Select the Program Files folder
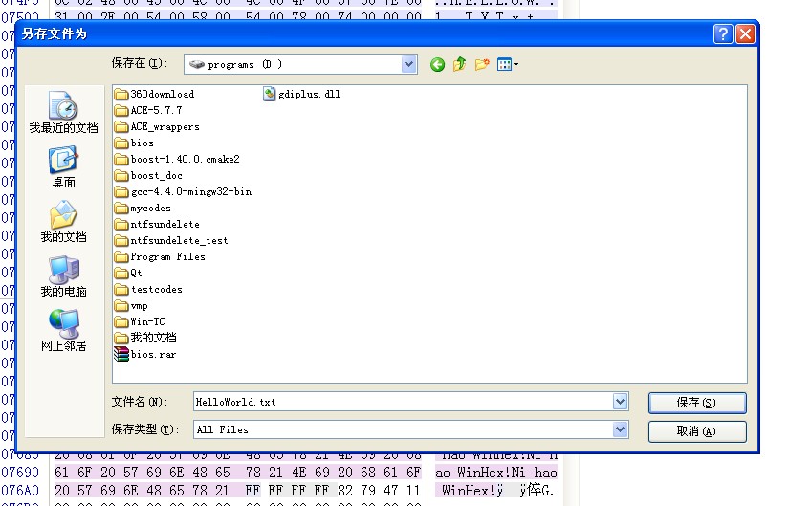Viewport: 812px width, 506px height. (x=160, y=257)
